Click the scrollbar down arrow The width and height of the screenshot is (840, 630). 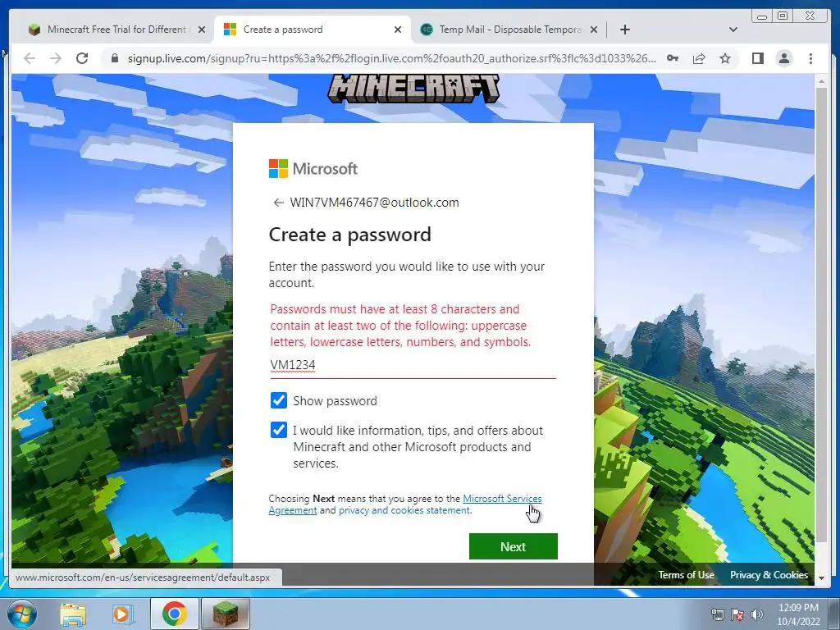pyautogui.click(x=821, y=578)
